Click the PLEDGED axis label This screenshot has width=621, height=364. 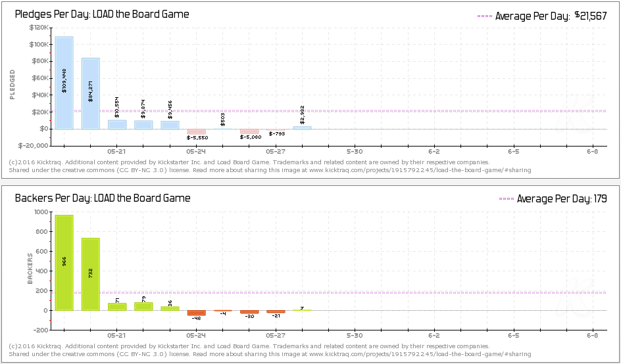pos(12,84)
